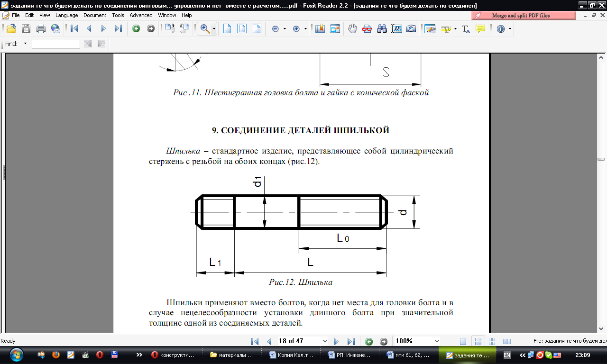This screenshot has height=364, width=607.
Task: Click the Fit Width icon
Action: pos(257,29)
